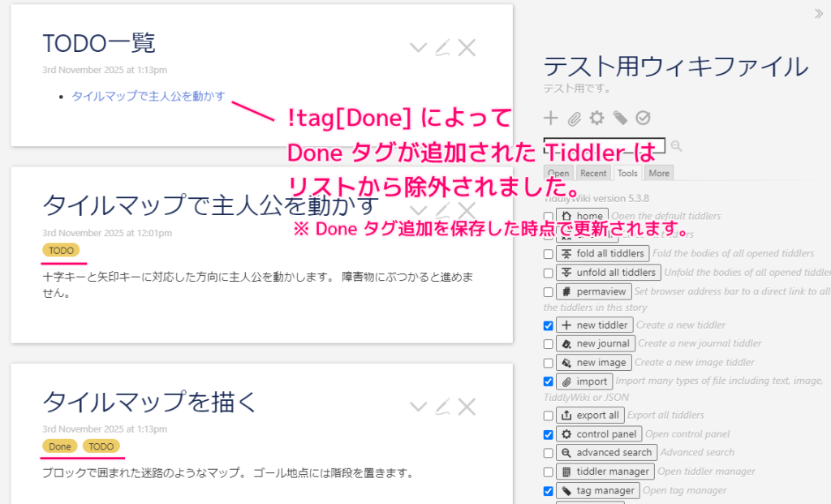Open the More sidebar tab
Screen dimensions: 831x504
coord(658,172)
